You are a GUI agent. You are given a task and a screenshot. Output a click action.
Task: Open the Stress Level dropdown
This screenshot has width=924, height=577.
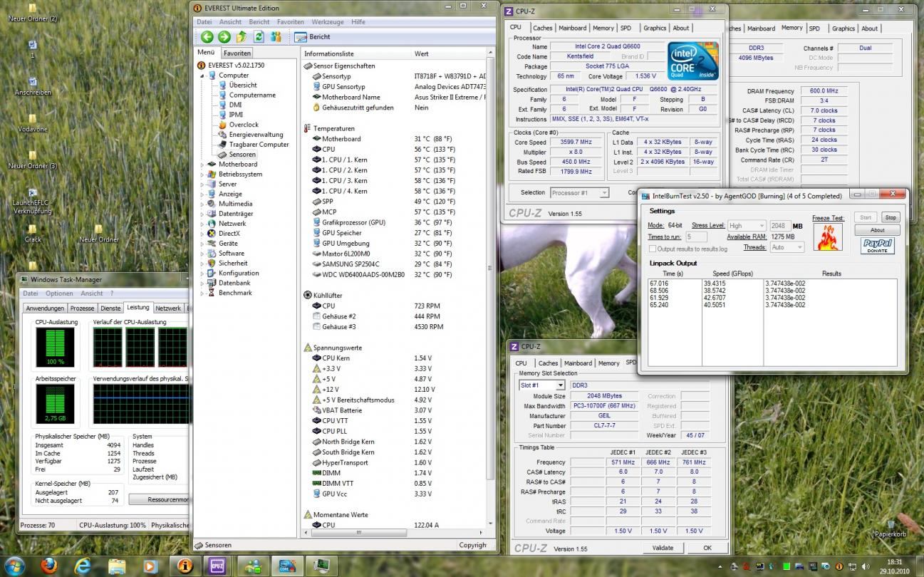pos(747,226)
